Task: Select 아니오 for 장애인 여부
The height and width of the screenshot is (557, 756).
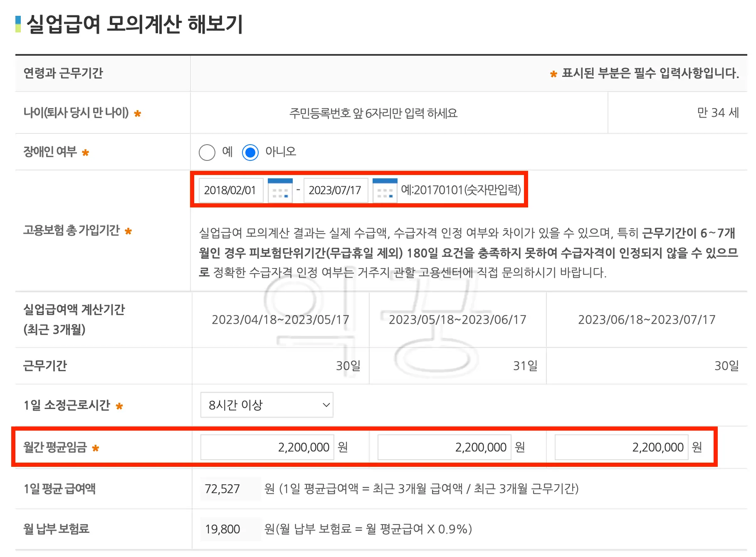Action: pyautogui.click(x=251, y=152)
